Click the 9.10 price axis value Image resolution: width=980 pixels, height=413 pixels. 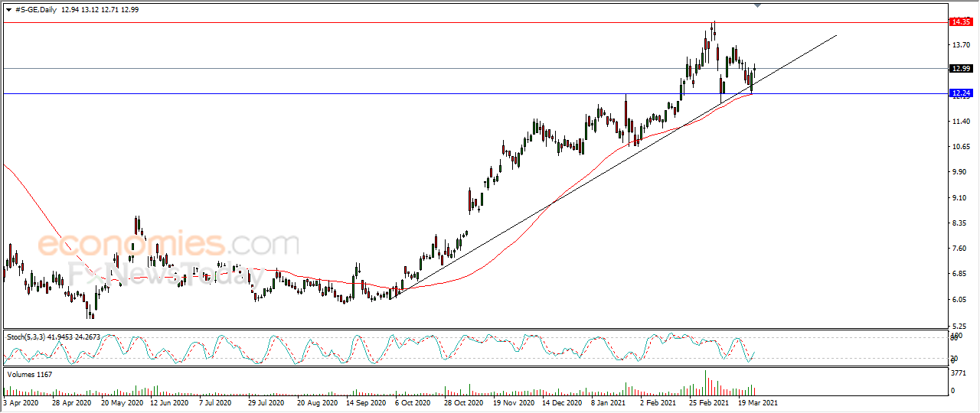(x=959, y=198)
